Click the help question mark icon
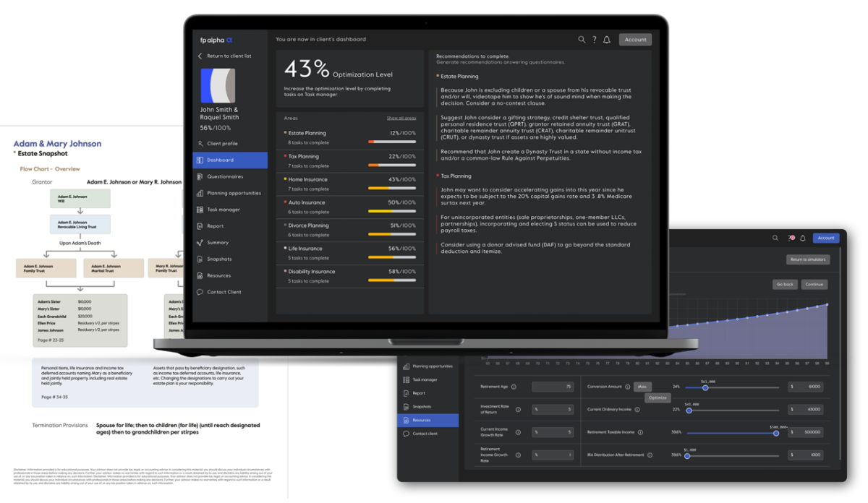This screenshot has width=868, height=503. (x=593, y=40)
